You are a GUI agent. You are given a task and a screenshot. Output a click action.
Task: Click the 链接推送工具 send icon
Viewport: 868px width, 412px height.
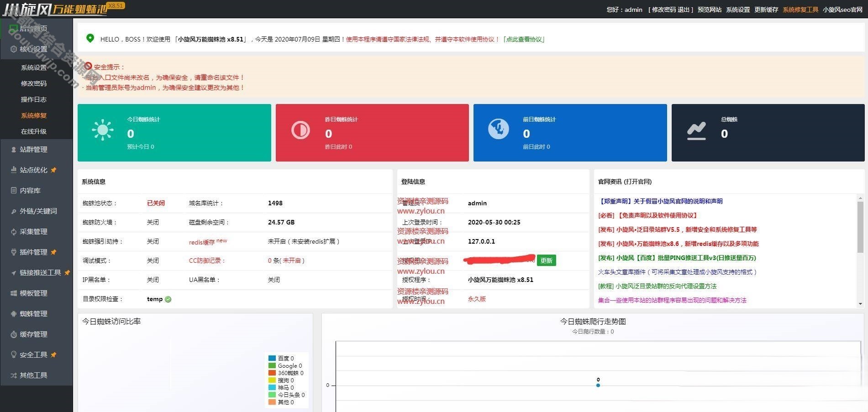coord(14,272)
